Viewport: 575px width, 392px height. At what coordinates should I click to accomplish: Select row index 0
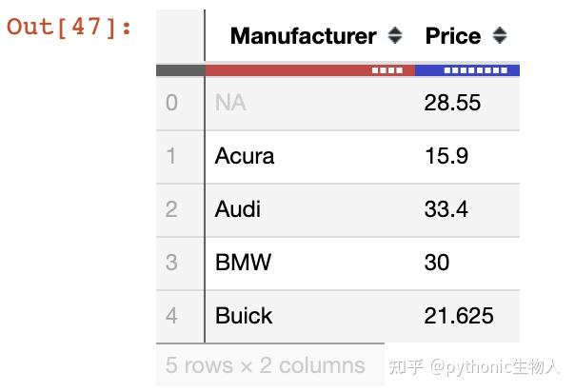[x=171, y=103]
